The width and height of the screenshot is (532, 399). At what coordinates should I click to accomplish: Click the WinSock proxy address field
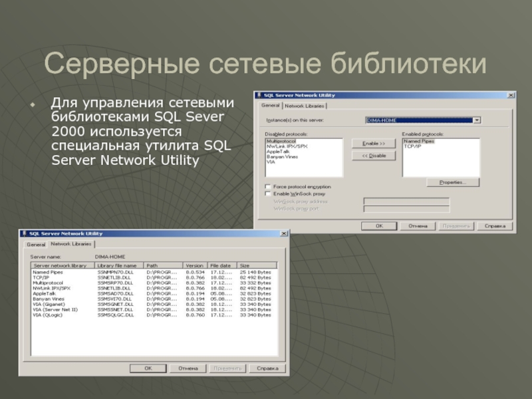coord(406,201)
